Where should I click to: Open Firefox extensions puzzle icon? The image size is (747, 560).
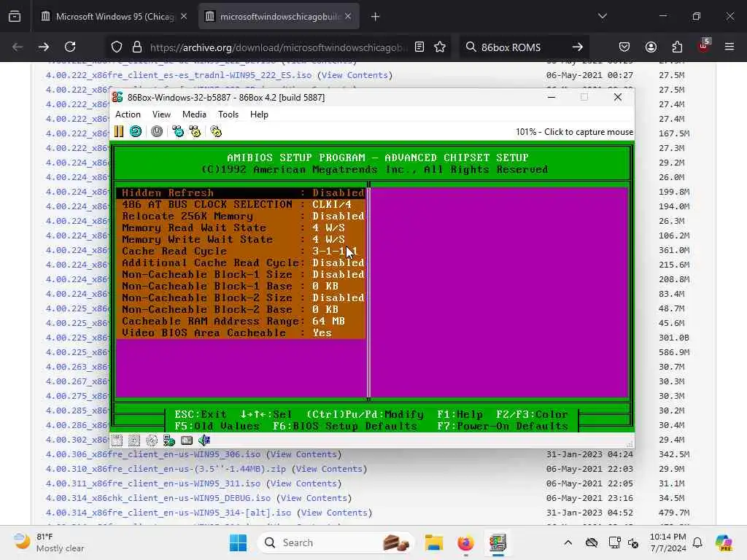[677, 47]
